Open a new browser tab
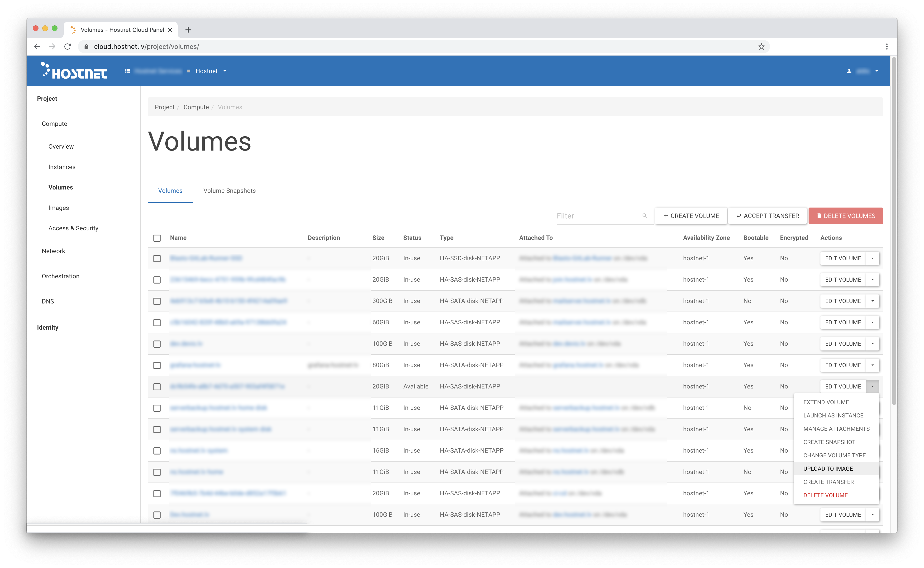The width and height of the screenshot is (924, 568). 188,30
